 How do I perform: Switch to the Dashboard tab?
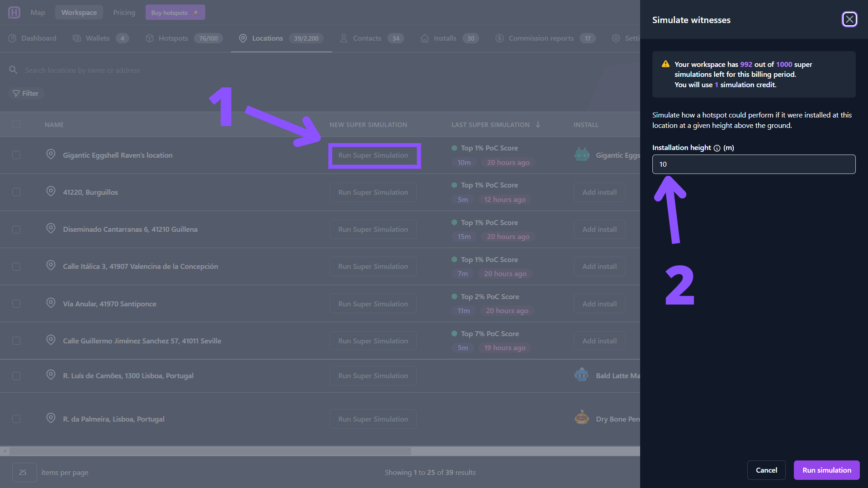tap(33, 38)
